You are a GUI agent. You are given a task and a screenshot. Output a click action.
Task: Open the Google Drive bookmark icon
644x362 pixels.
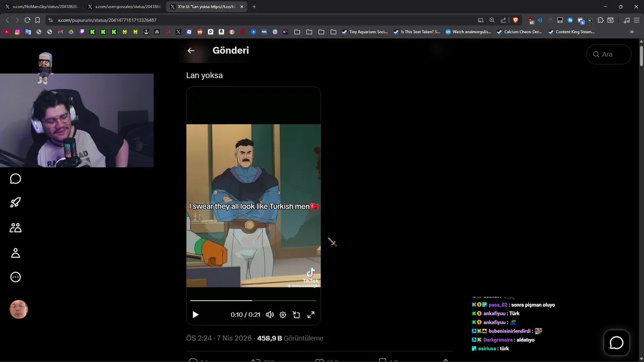pos(71,32)
